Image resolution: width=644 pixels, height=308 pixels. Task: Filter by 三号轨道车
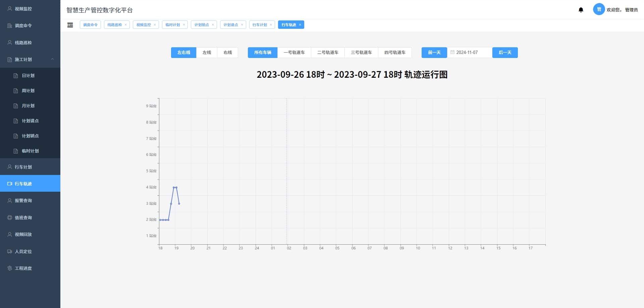(361, 53)
